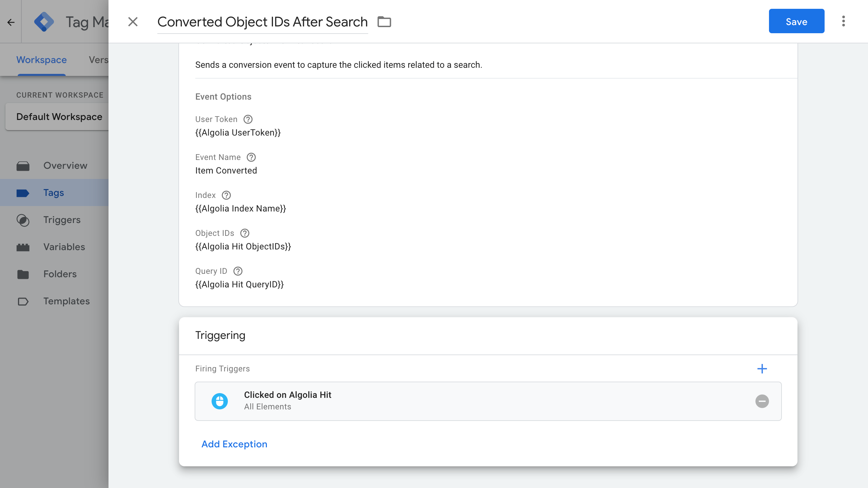Click the Tag Manager diamond logo

click(x=44, y=22)
